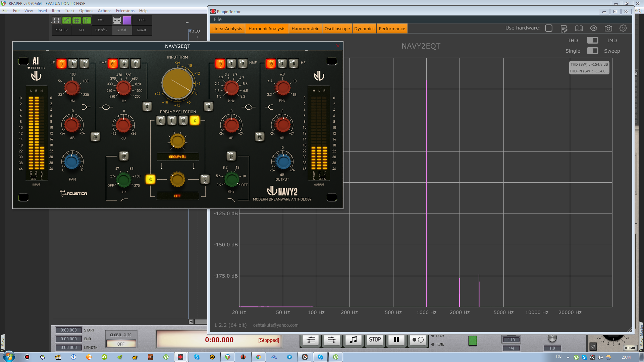Click the HMF Q button
The height and width of the screenshot is (362, 644).
pyautogui.click(x=209, y=107)
